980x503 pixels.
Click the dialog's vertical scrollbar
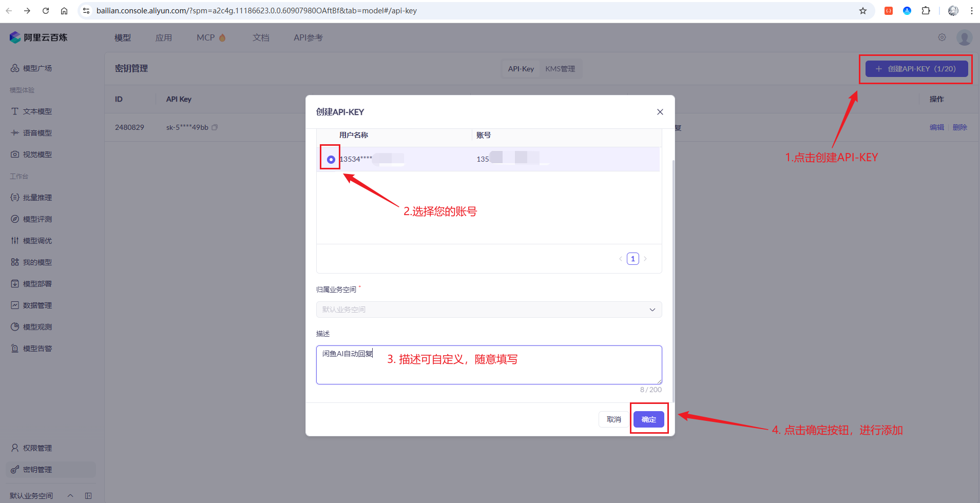673,280
